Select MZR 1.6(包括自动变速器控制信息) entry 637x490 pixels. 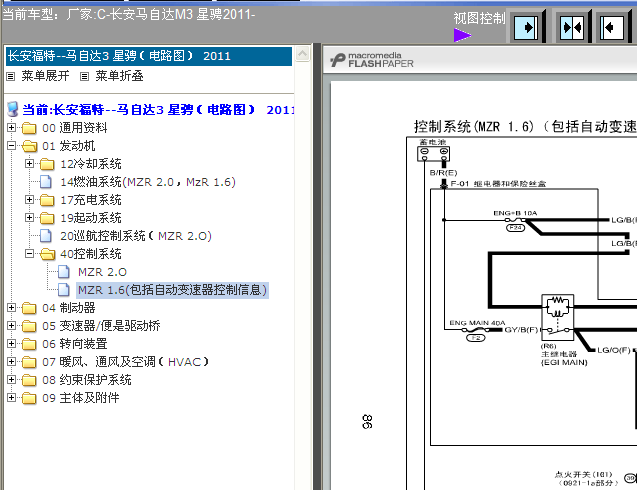[x=172, y=290]
